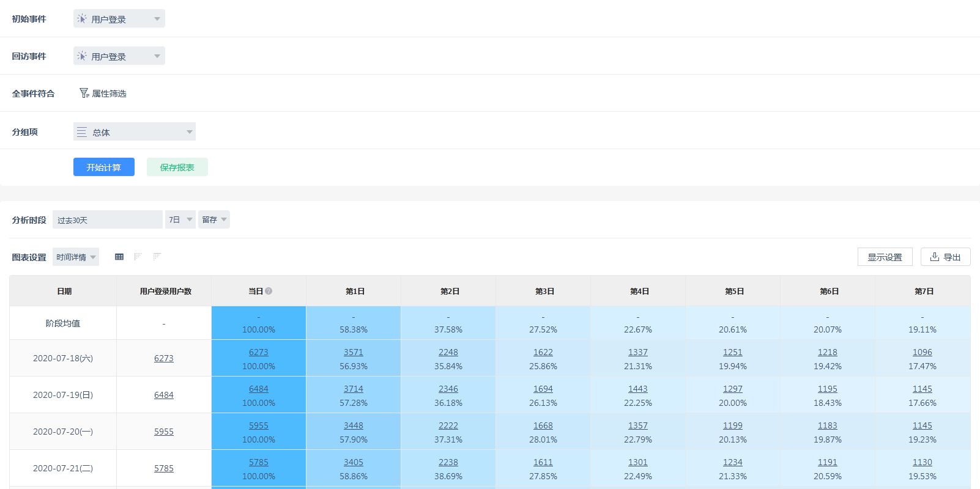This screenshot has height=489, width=980.
Task: Click the 第7日 column header
Action: [924, 291]
